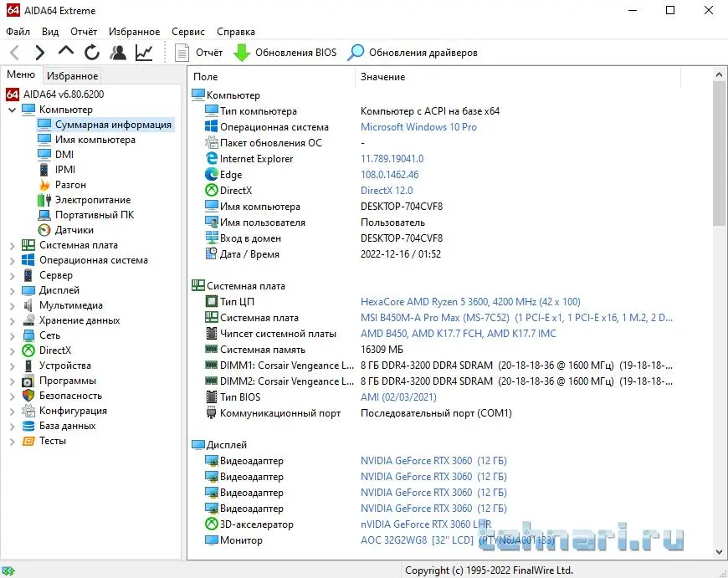
Task: Click the 2022-12-16 / 01:52 date value
Action: [401, 254]
